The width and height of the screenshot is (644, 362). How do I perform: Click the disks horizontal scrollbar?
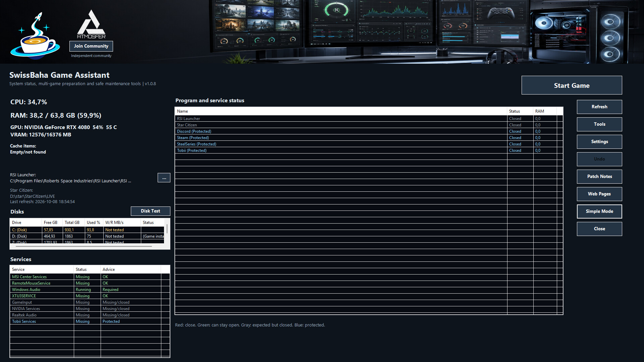pyautogui.click(x=84, y=246)
